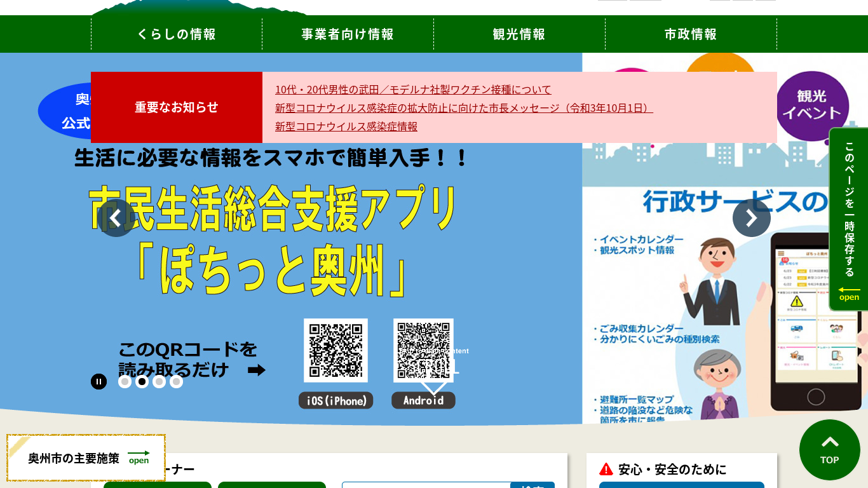Select the fourth slide indicator dot
The image size is (868, 488).
coord(177,381)
